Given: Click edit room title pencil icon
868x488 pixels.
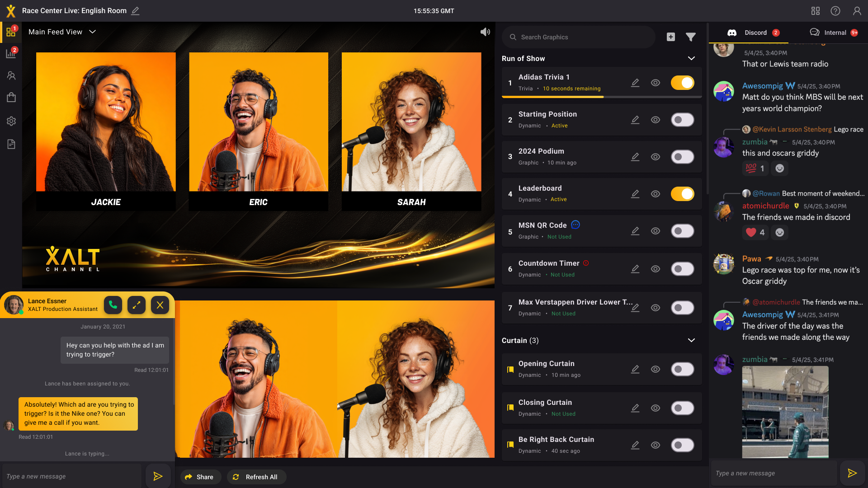Looking at the screenshot, I should coord(135,11).
